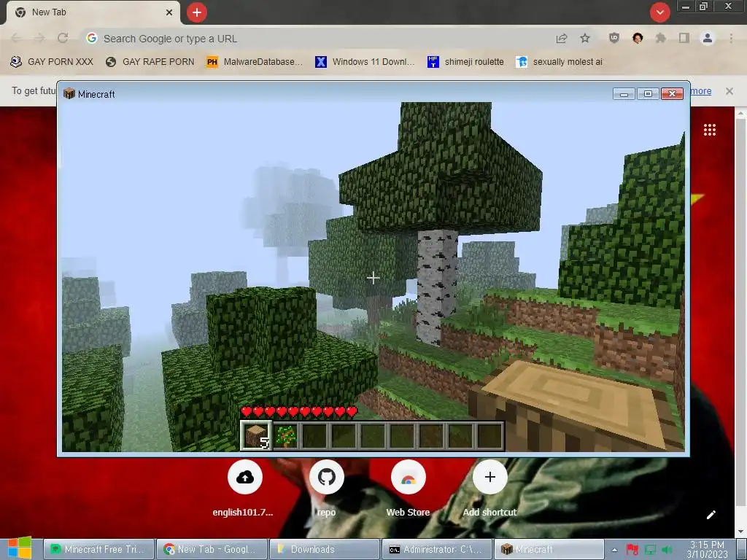Click the network tray icon
The width and height of the screenshot is (747, 560).
[x=650, y=550]
